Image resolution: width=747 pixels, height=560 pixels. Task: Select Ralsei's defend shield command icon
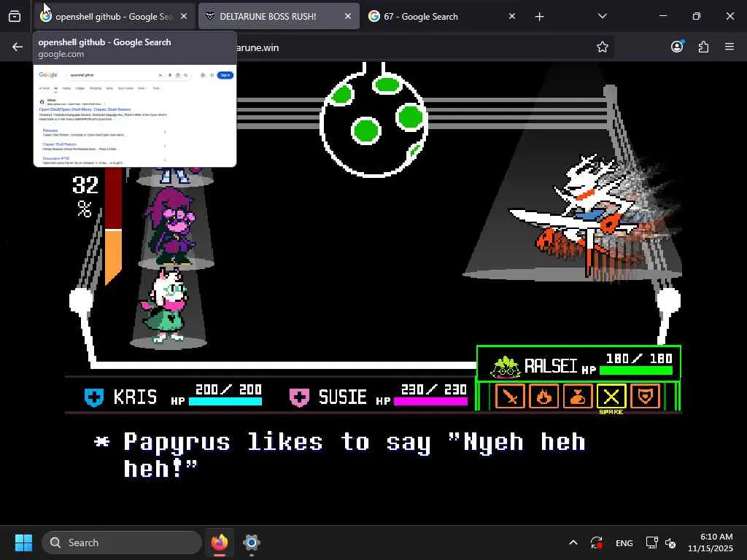[x=645, y=396]
